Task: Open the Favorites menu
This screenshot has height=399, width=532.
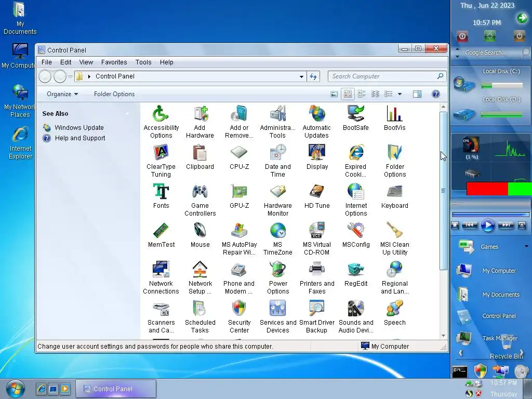Action: [114, 62]
